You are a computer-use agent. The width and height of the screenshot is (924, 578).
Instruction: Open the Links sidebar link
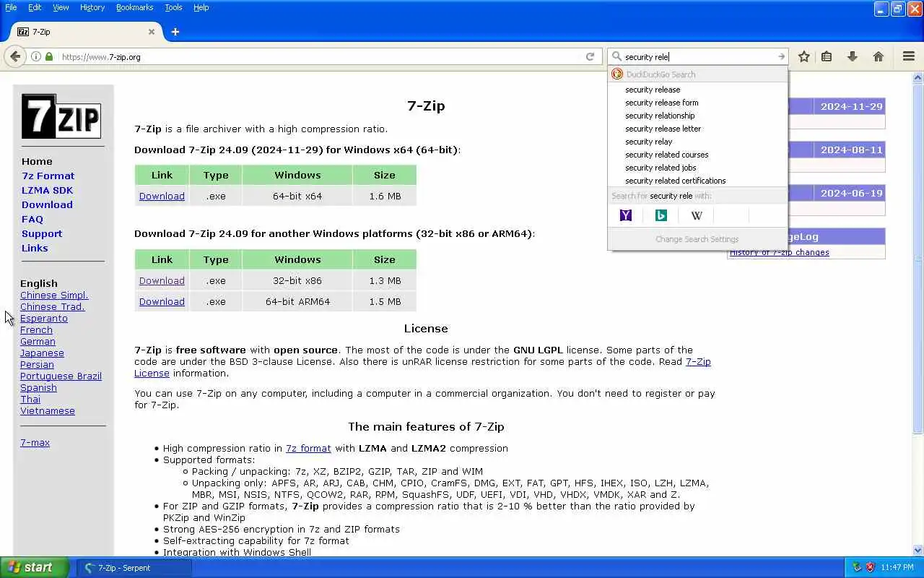coord(35,248)
